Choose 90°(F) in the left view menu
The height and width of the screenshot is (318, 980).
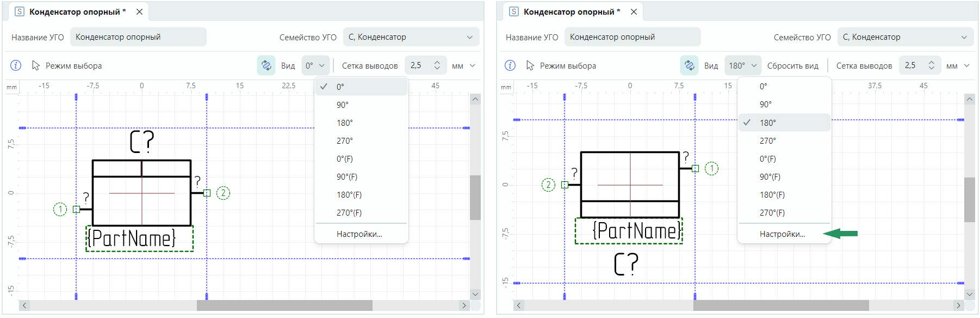click(362, 176)
